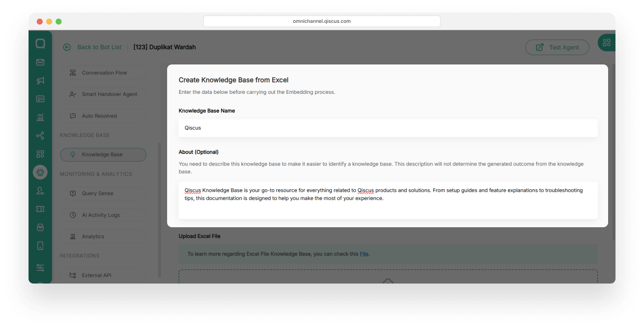Click the Qiscus chat logo icon in the rail

pyautogui.click(x=40, y=44)
